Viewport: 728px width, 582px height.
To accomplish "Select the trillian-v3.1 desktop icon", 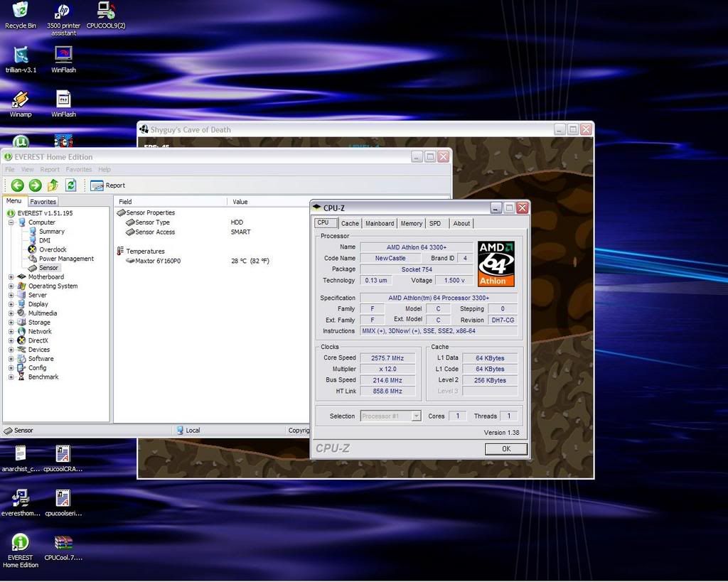I will 21,55.
